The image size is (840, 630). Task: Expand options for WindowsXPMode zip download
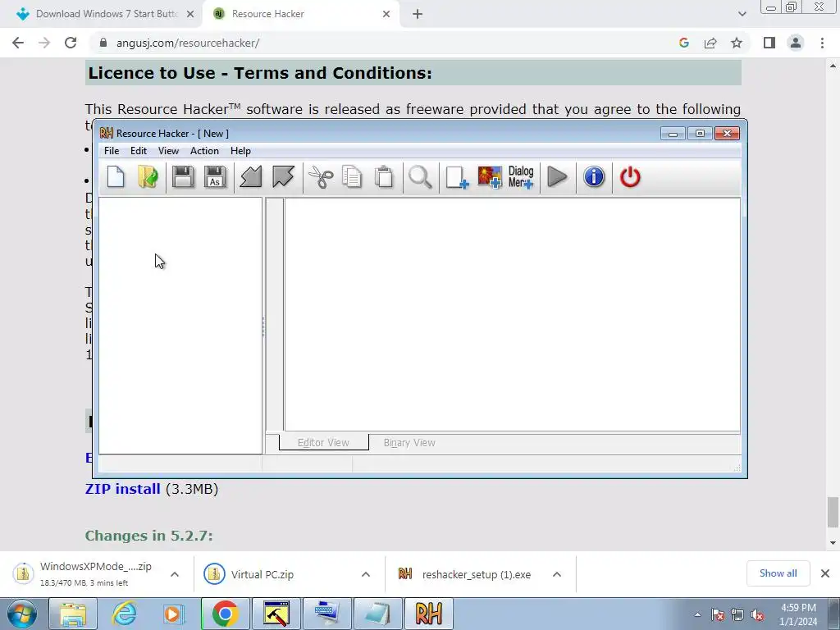tap(175, 574)
